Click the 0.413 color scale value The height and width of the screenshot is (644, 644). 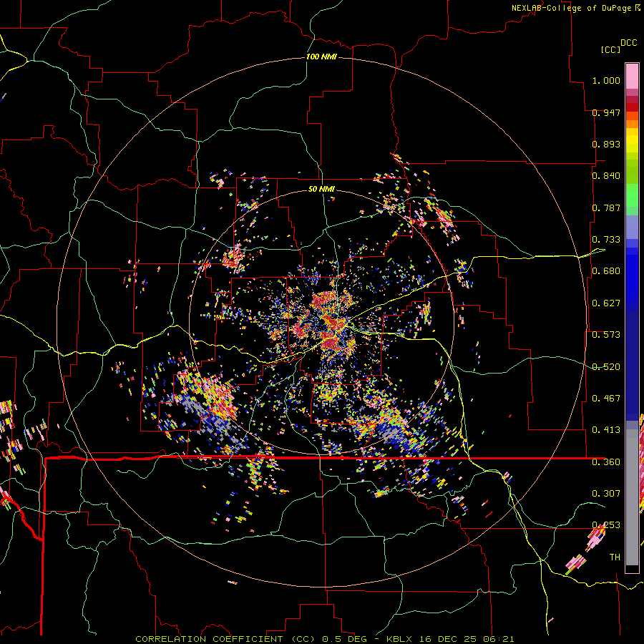pos(606,430)
